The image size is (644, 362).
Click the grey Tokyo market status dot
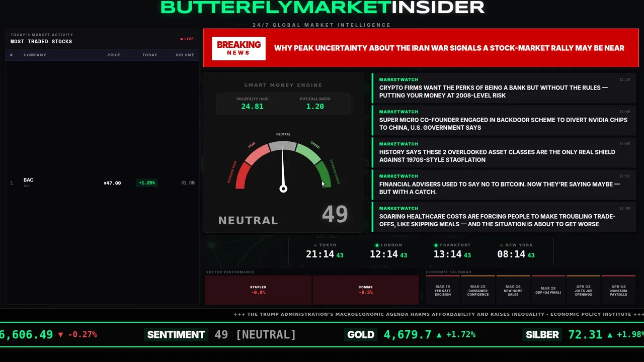(x=315, y=245)
